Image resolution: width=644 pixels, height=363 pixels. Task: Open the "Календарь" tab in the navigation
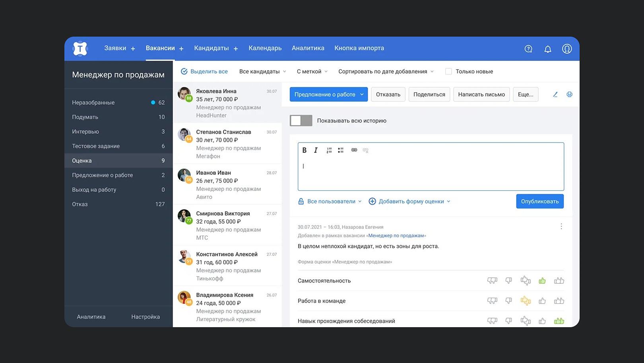click(x=265, y=48)
